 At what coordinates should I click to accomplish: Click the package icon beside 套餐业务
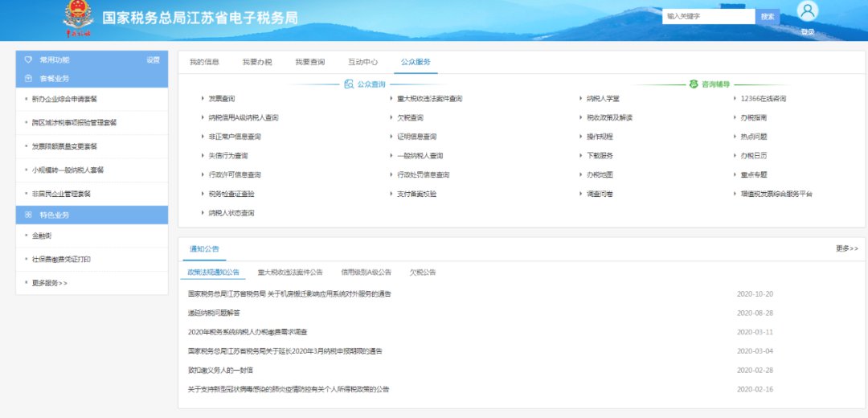pyautogui.click(x=28, y=79)
